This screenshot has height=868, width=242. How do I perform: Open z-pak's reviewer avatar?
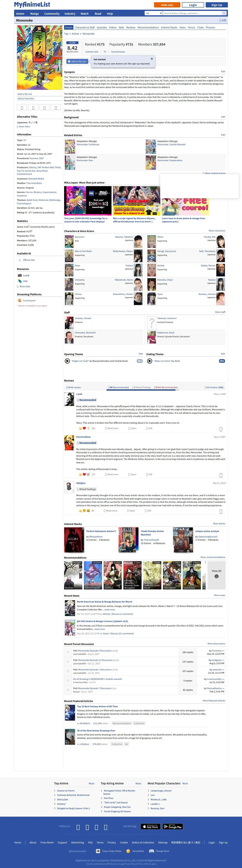tap(69, 399)
